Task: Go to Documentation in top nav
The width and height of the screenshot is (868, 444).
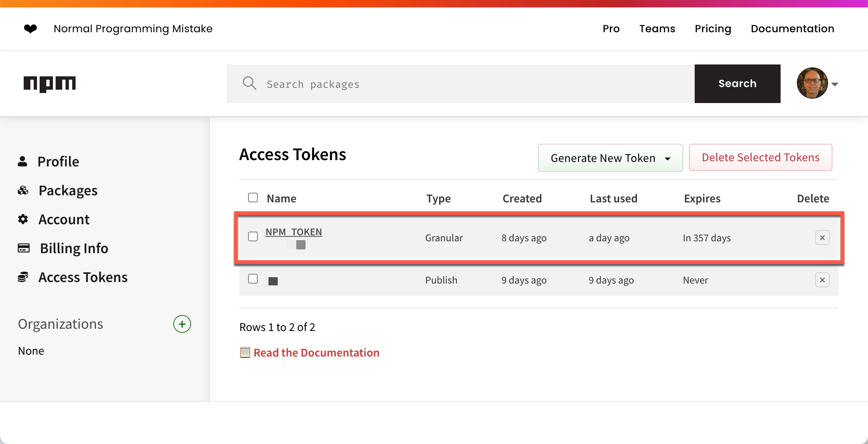Action: (792, 29)
